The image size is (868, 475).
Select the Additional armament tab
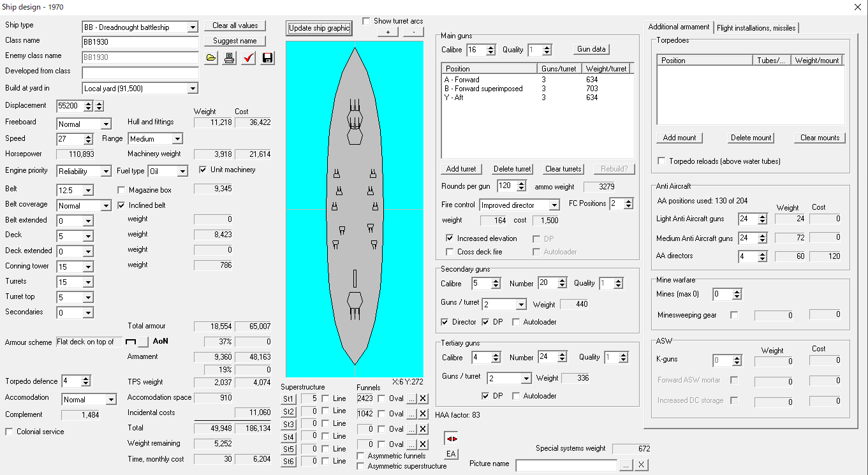pos(679,27)
